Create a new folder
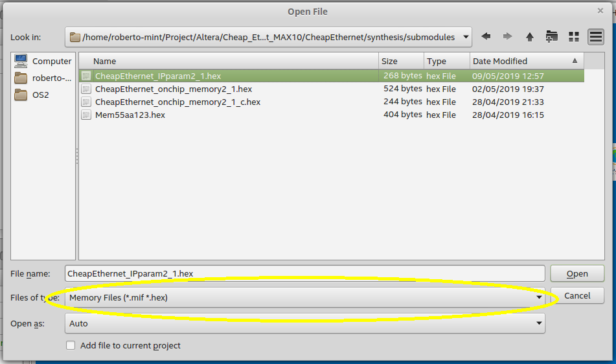616x364 pixels. pos(552,37)
